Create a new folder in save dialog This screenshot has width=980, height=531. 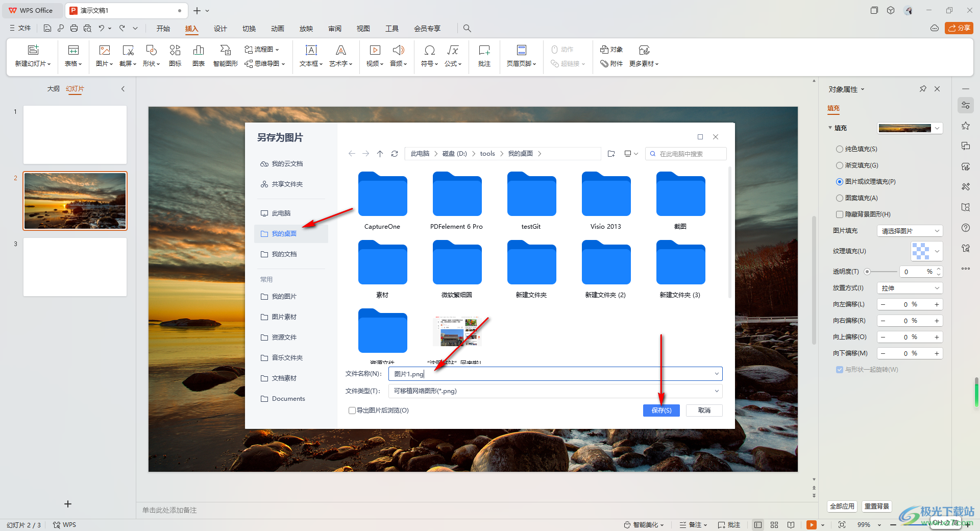click(611, 154)
